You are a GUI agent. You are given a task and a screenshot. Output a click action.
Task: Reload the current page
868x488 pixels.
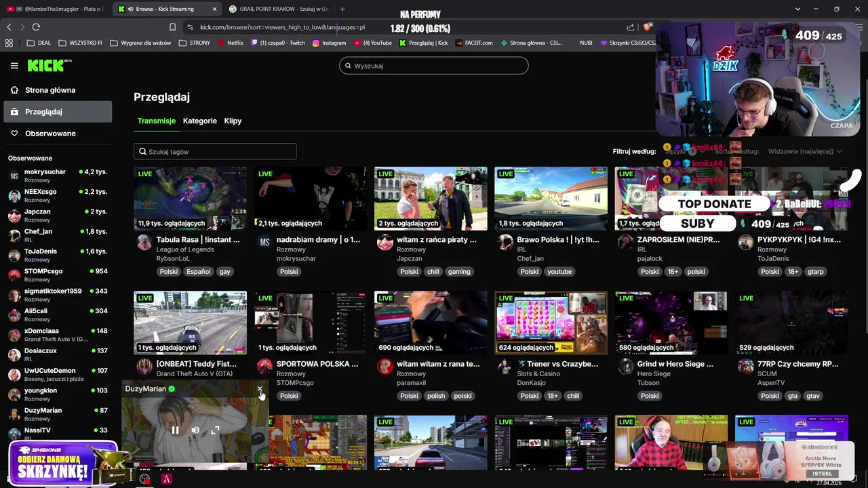[36, 27]
